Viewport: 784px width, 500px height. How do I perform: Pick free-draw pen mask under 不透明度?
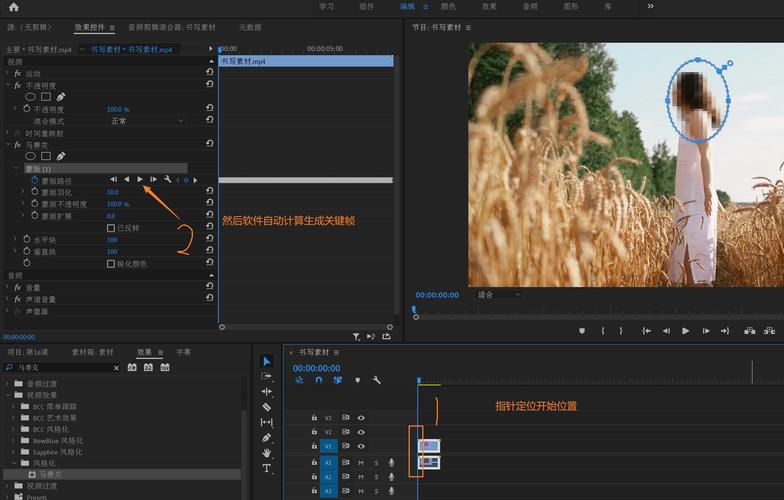coord(61,97)
